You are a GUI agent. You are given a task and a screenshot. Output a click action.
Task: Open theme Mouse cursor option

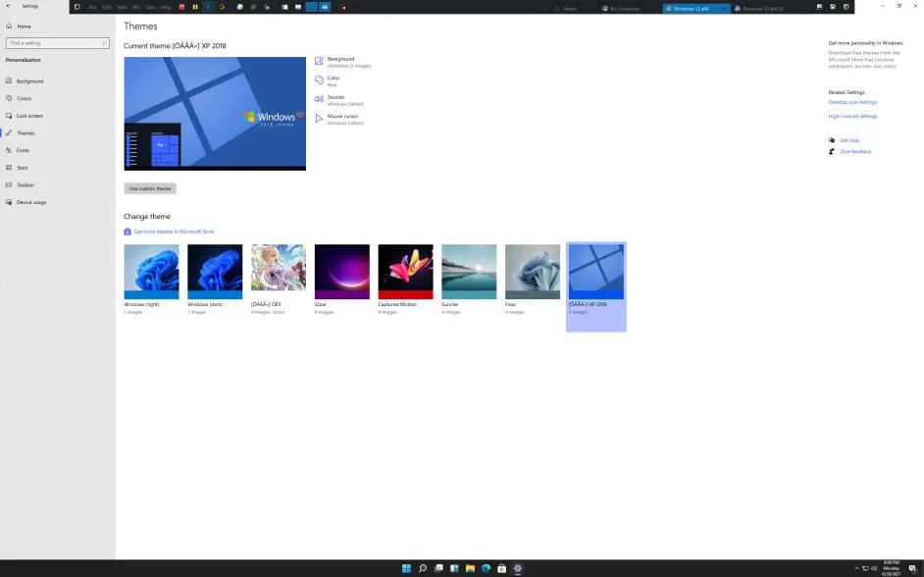[x=338, y=119]
